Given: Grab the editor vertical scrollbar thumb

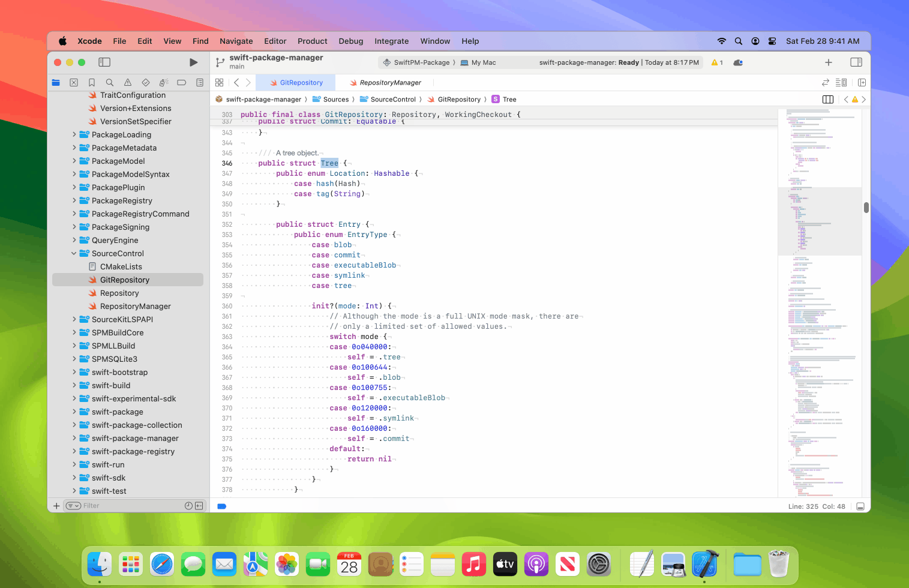Looking at the screenshot, I should pyautogui.click(x=866, y=208).
